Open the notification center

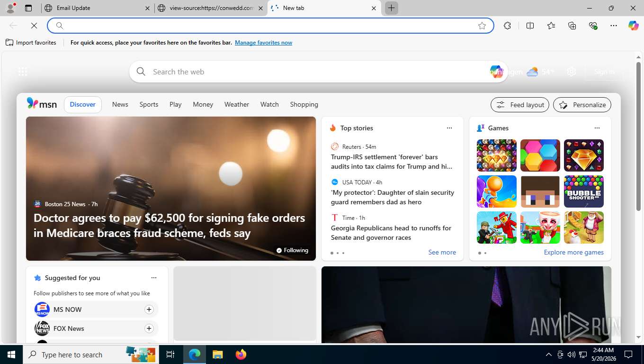628,355
